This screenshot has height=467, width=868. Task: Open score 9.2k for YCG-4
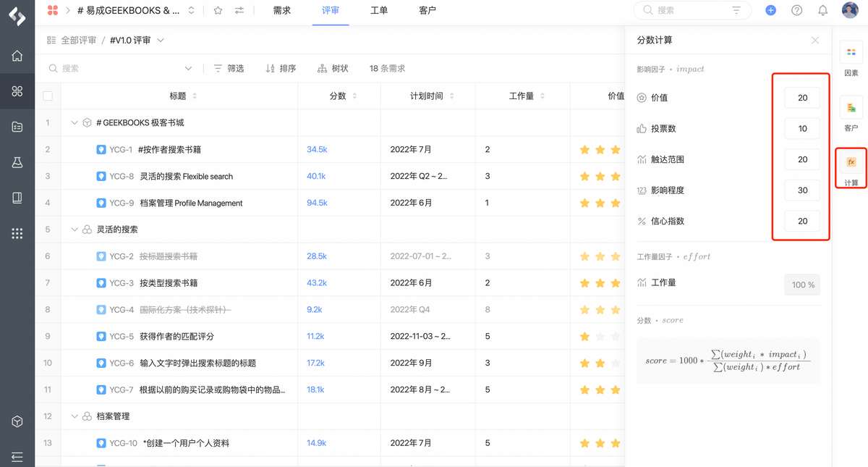[x=315, y=309]
